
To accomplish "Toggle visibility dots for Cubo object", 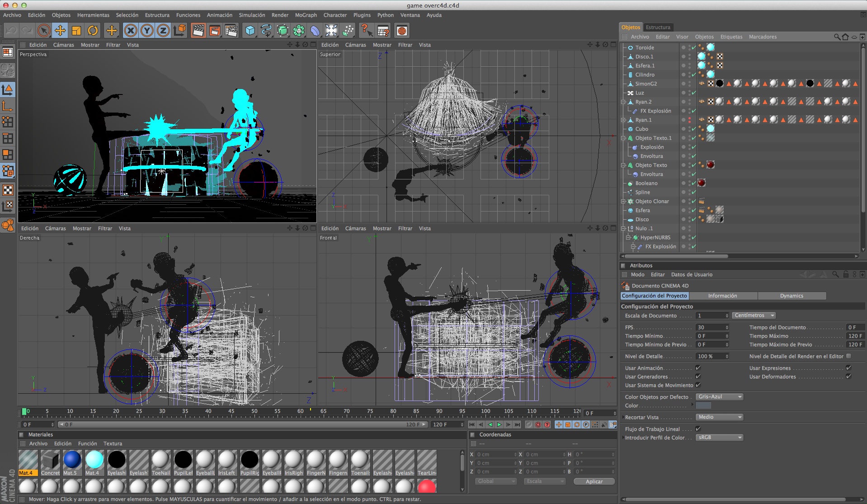I will click(689, 129).
